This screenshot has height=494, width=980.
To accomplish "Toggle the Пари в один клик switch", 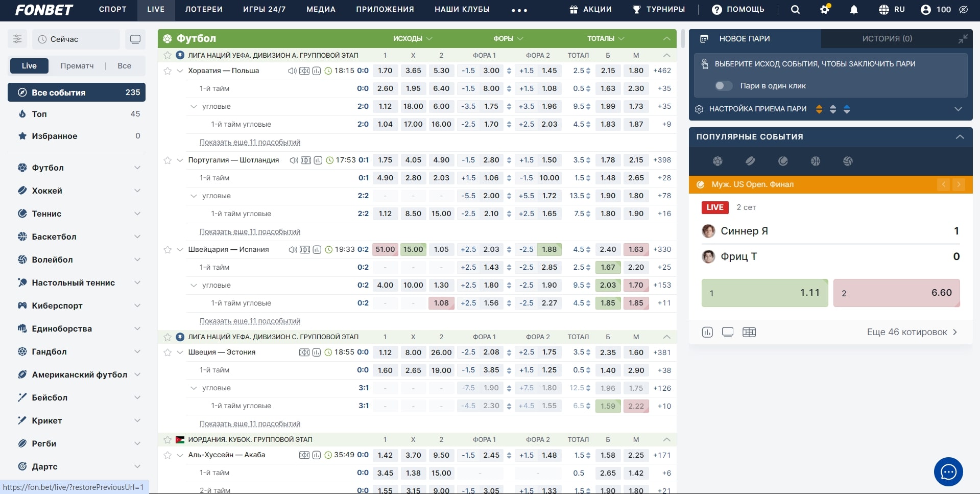I will point(723,86).
